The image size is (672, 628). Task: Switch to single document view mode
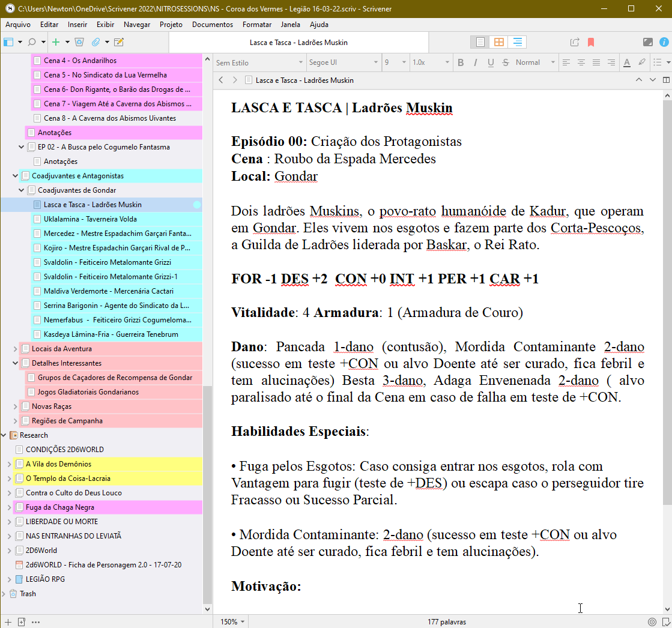tap(480, 42)
